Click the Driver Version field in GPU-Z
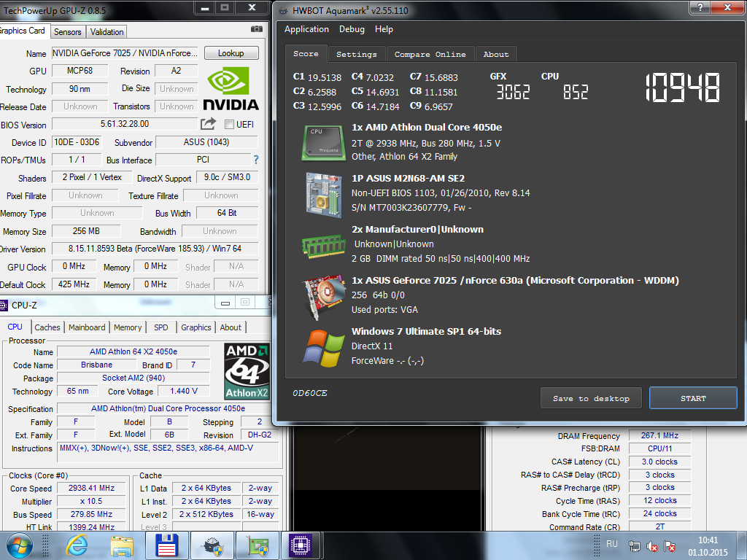The width and height of the screenshot is (747, 560). [155, 249]
